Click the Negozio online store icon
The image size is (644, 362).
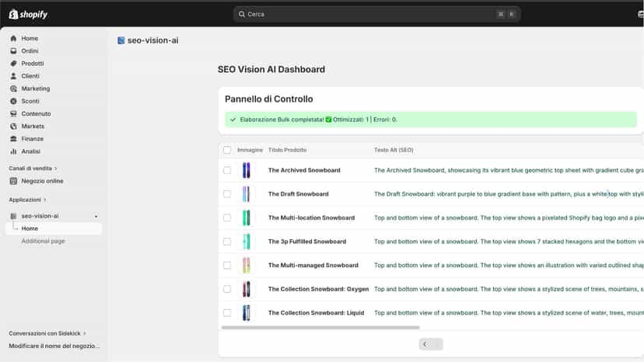point(13,181)
